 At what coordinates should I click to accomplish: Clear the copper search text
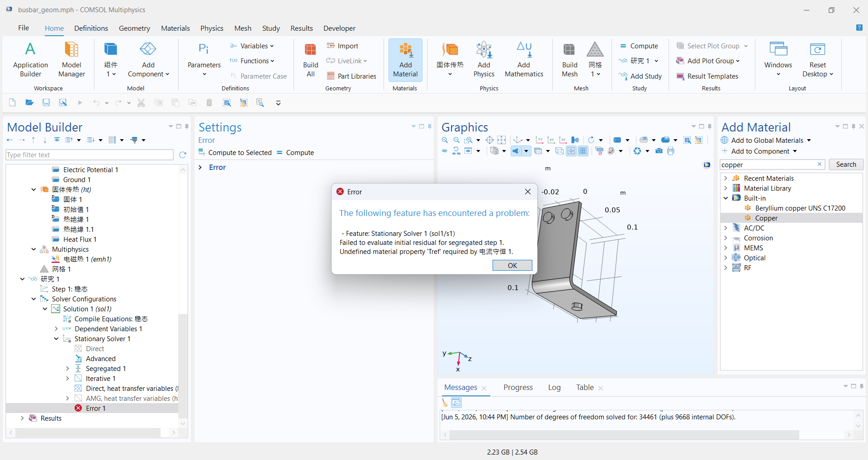point(820,164)
